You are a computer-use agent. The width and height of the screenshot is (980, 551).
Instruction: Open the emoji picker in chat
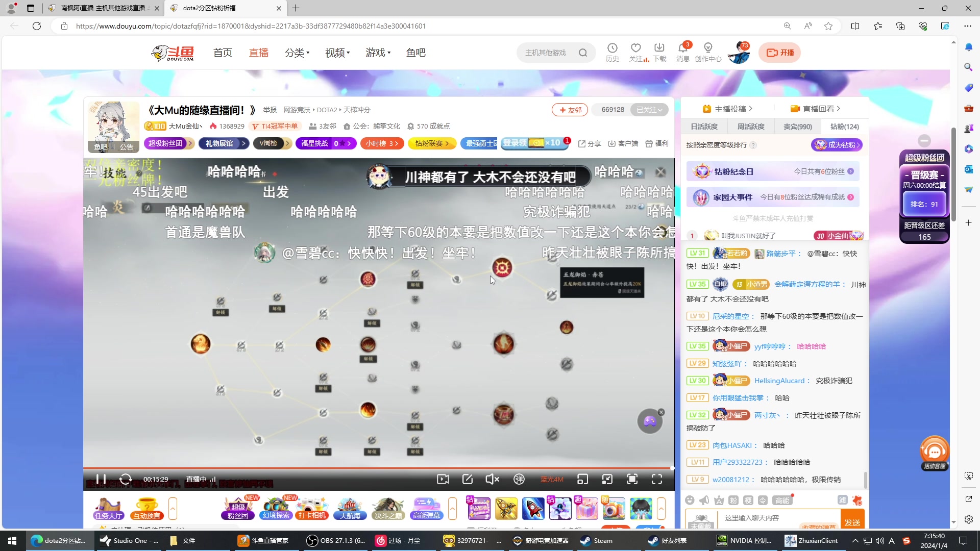pyautogui.click(x=690, y=500)
